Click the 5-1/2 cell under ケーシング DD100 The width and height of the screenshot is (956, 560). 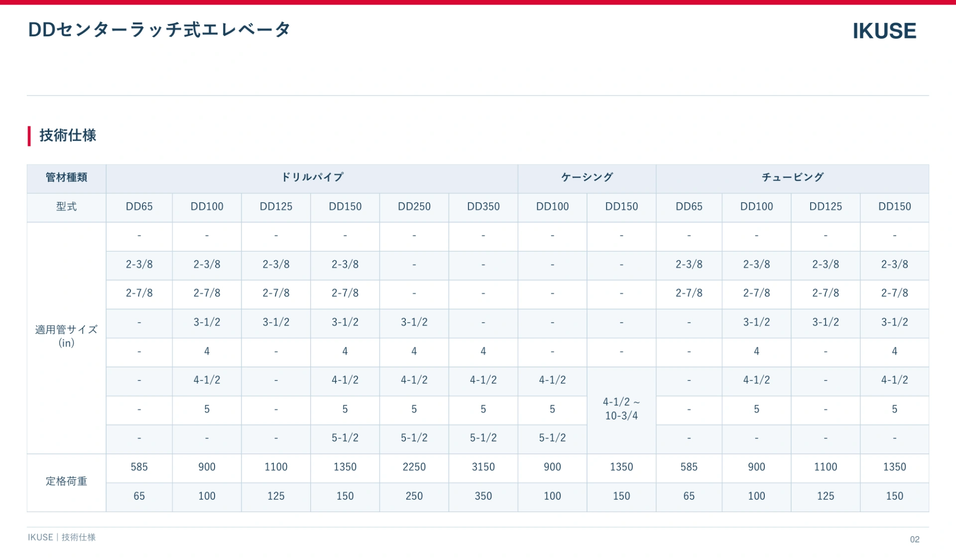tap(553, 438)
